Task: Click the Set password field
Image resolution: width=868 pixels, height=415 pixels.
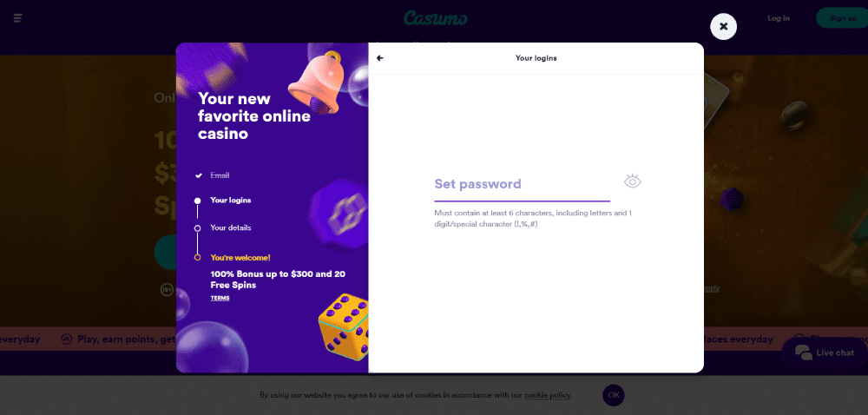Action: [522, 184]
